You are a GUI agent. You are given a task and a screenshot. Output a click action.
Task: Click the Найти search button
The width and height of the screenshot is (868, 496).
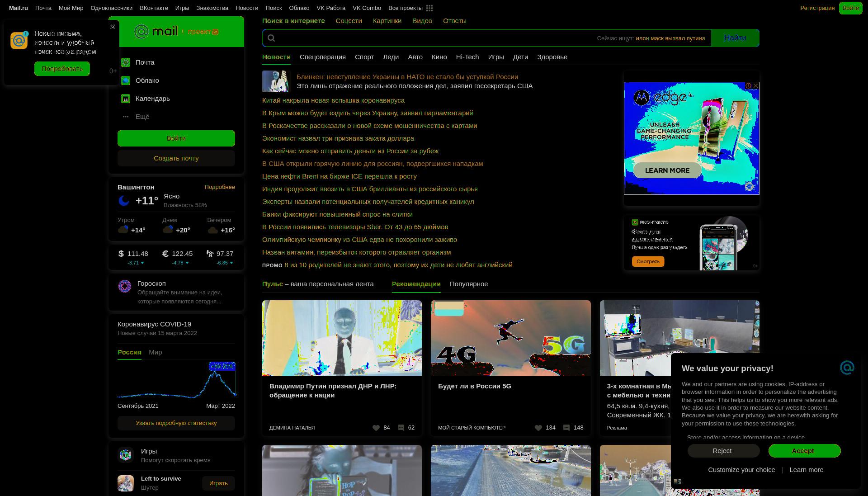pos(735,38)
